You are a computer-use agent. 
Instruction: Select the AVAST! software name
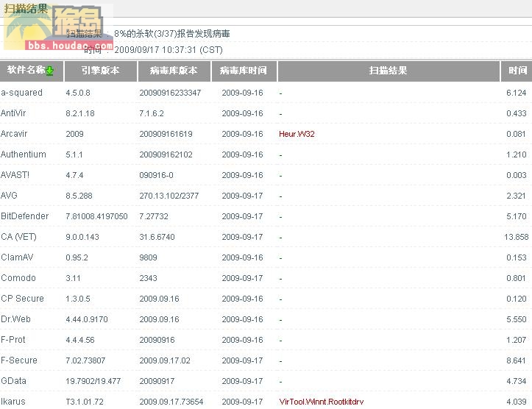click(15, 175)
